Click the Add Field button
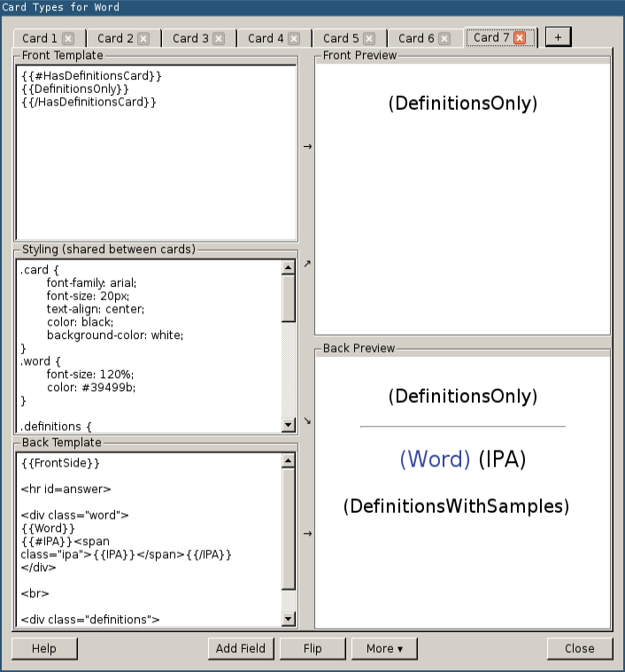This screenshot has width=625, height=672. 241,649
